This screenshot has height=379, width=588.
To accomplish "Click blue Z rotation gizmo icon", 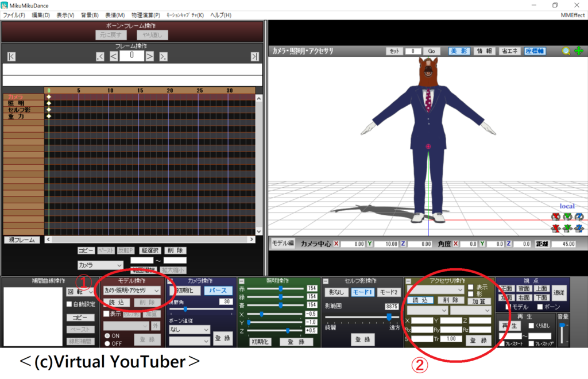I will tap(579, 216).
